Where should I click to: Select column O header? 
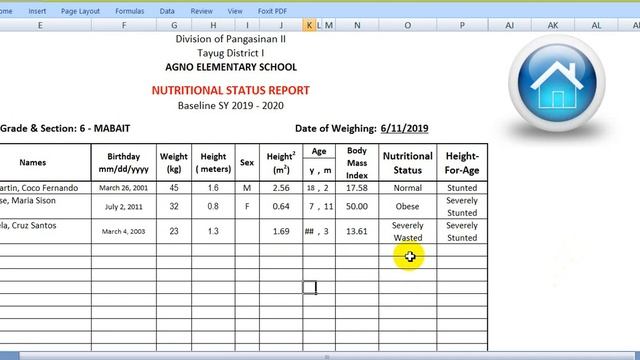[407, 25]
